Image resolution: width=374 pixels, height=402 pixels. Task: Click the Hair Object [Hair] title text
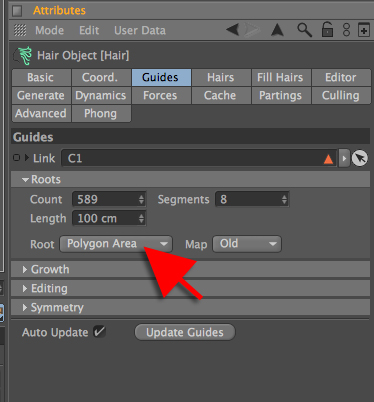pyautogui.click(x=83, y=55)
